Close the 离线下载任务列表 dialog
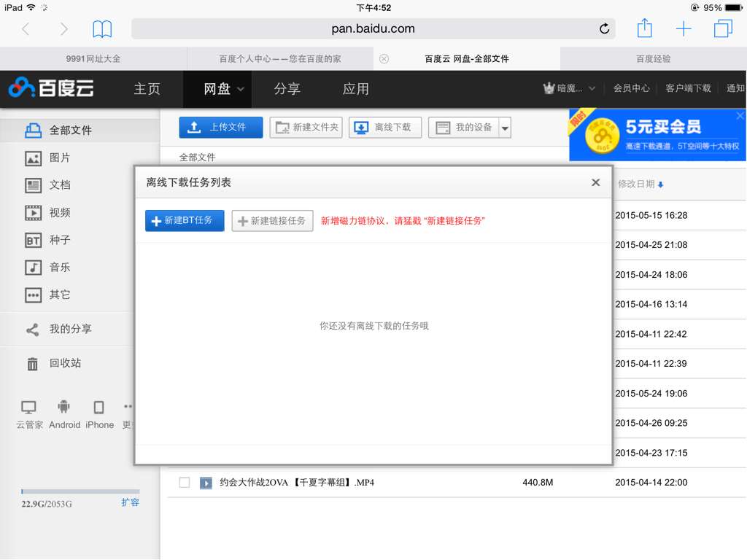Screen dimensions: 747x560 point(596,183)
